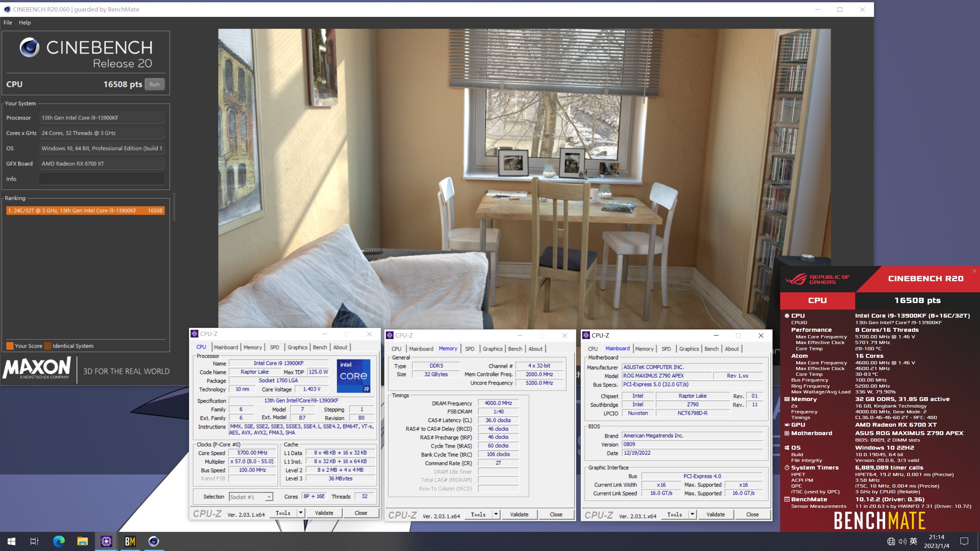Close the BenchMate result overlay
This screenshot has height=551, width=980.
(x=974, y=271)
